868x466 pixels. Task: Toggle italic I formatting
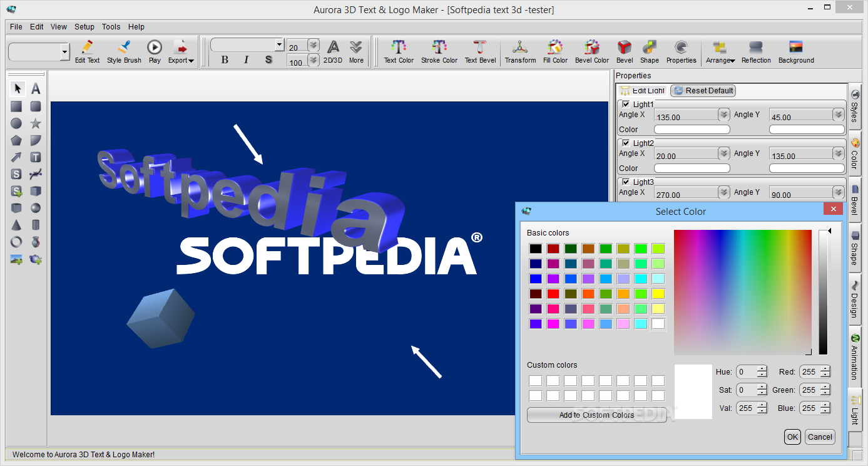point(246,60)
